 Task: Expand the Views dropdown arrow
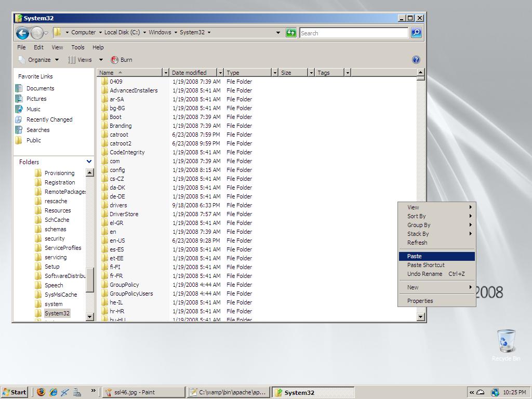pos(101,60)
